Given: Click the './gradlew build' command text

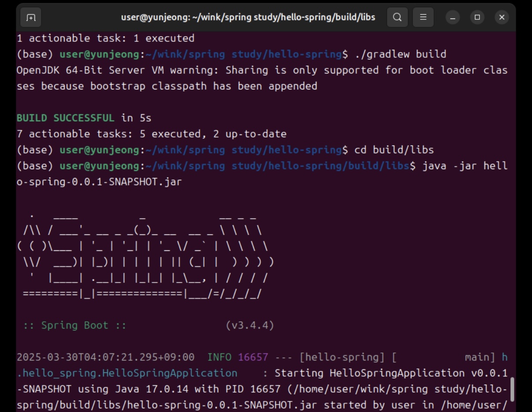Looking at the screenshot, I should (401, 54).
